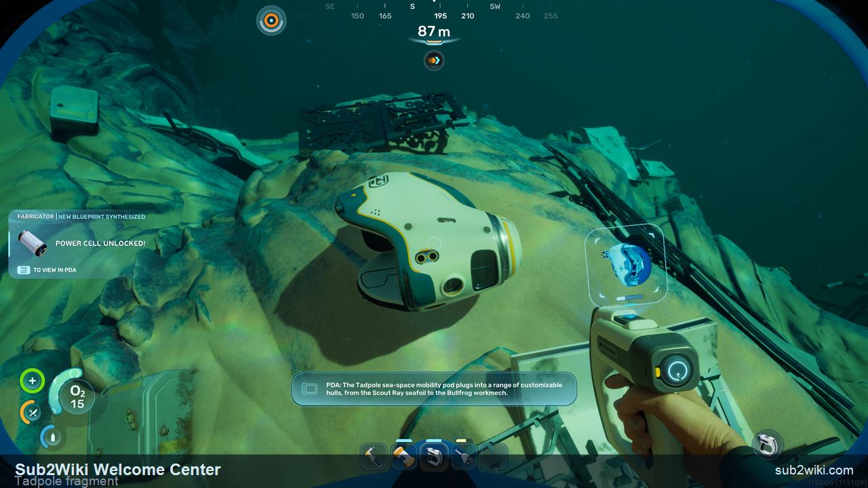Click the 87 m depth readout
The height and width of the screenshot is (488, 868).
pyautogui.click(x=434, y=31)
